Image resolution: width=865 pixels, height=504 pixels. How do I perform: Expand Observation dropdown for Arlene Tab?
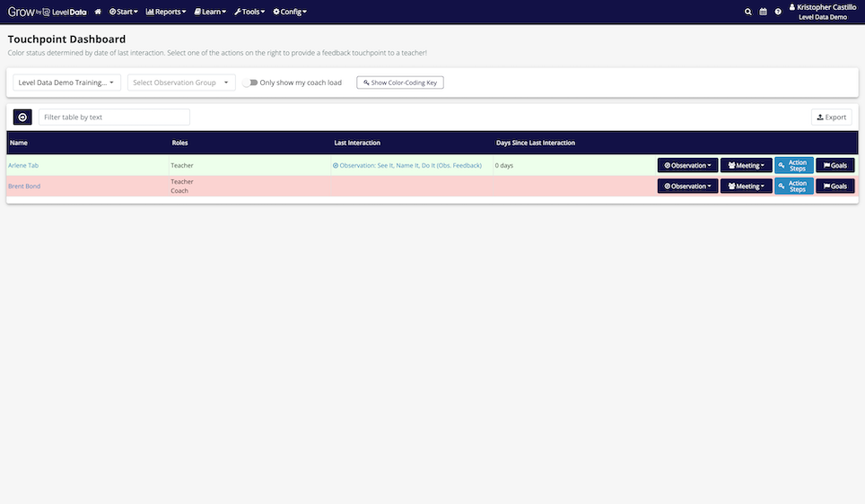tap(687, 165)
